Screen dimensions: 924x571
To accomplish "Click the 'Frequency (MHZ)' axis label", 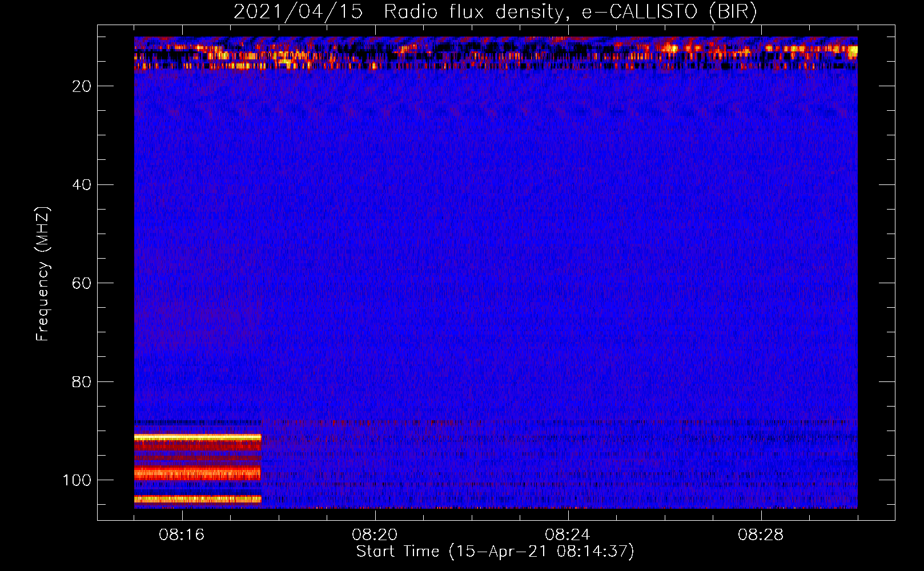I will pyautogui.click(x=43, y=274).
